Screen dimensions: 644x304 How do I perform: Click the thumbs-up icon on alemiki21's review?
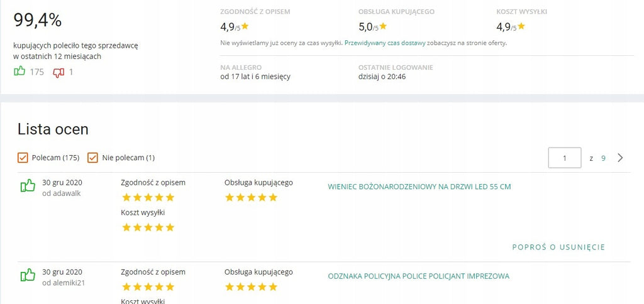(x=28, y=275)
